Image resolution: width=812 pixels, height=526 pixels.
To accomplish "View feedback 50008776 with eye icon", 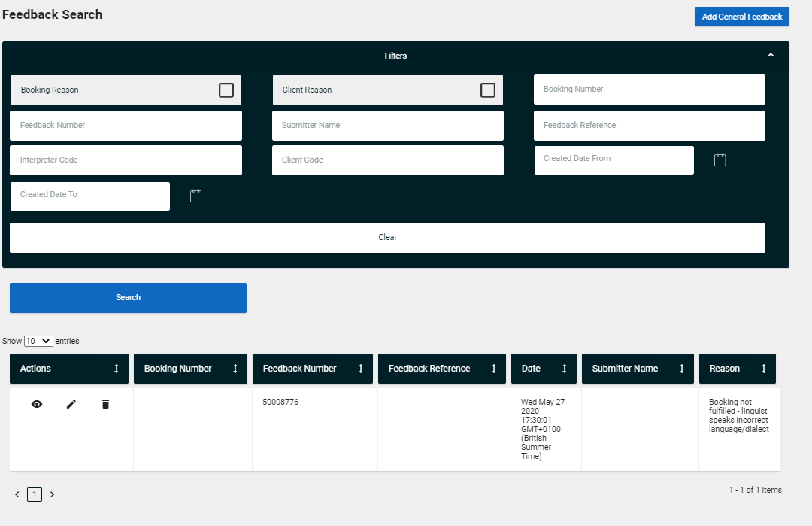I will point(37,405).
